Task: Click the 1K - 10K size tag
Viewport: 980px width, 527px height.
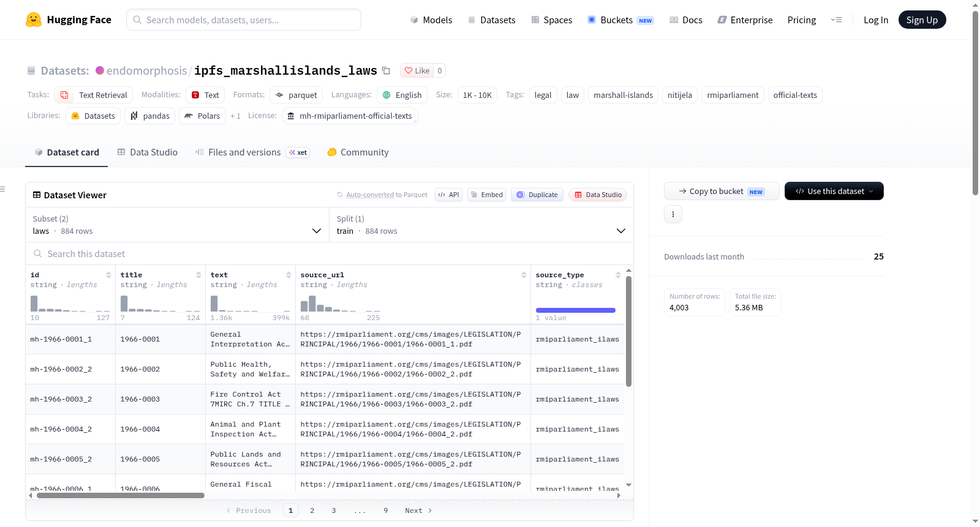Action: [477, 95]
